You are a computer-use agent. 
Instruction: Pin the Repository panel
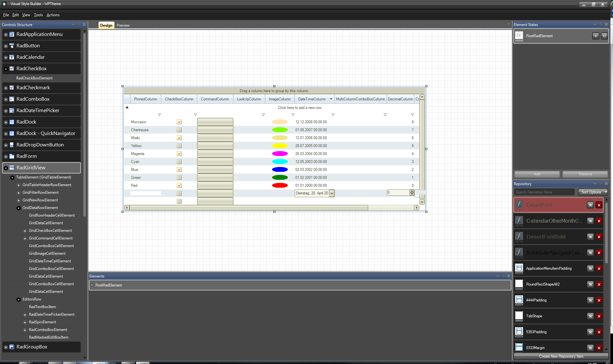pos(601,184)
